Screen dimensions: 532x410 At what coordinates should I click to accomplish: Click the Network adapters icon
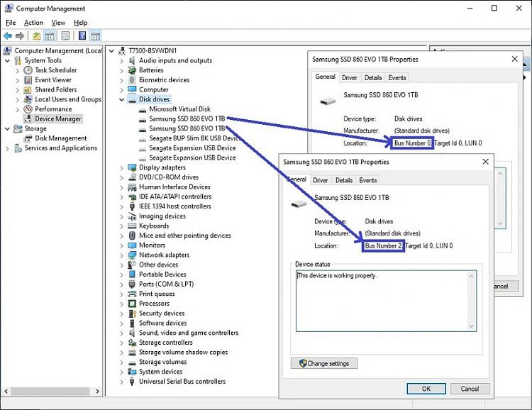pos(132,255)
